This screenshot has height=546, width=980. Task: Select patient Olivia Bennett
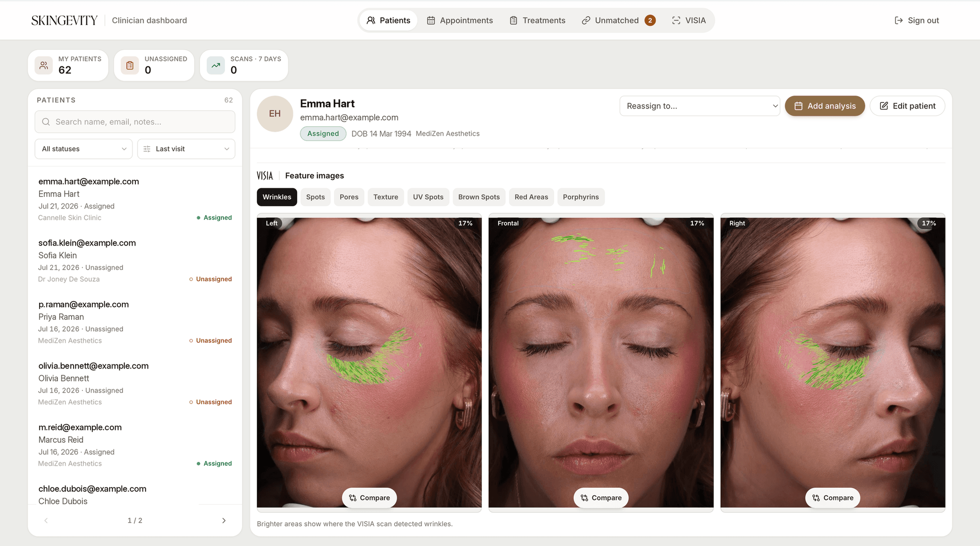(x=135, y=383)
